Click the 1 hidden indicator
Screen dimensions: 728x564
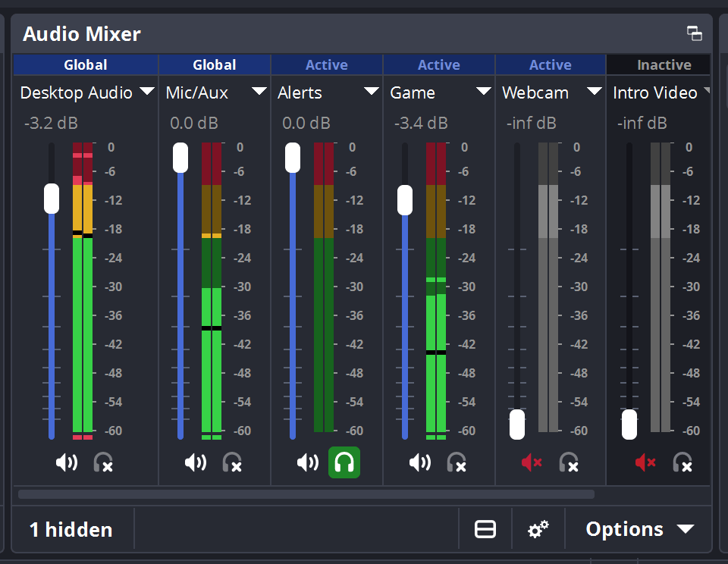coord(71,529)
